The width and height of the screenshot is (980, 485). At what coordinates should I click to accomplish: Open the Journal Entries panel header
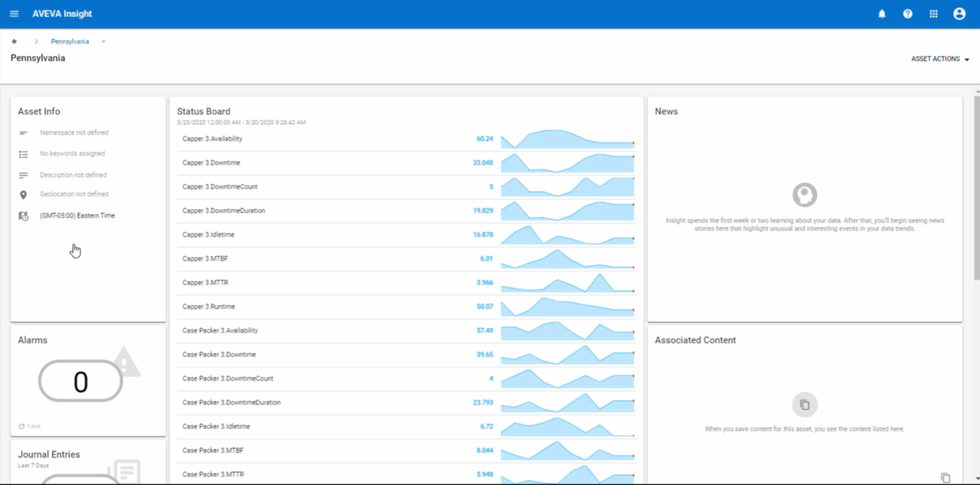tap(49, 454)
